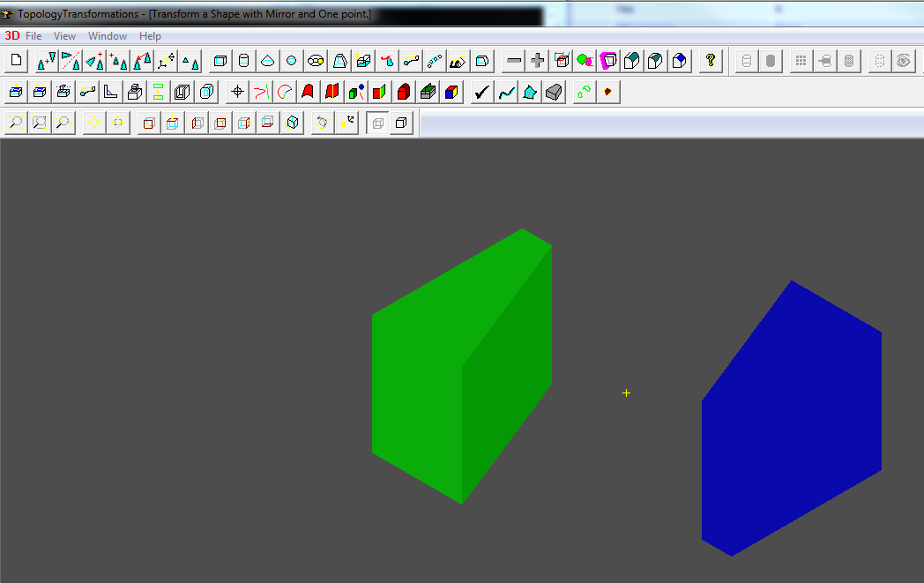Click the green double-arrow resize icon
Viewport: 924px width, 583px height.
click(158, 92)
